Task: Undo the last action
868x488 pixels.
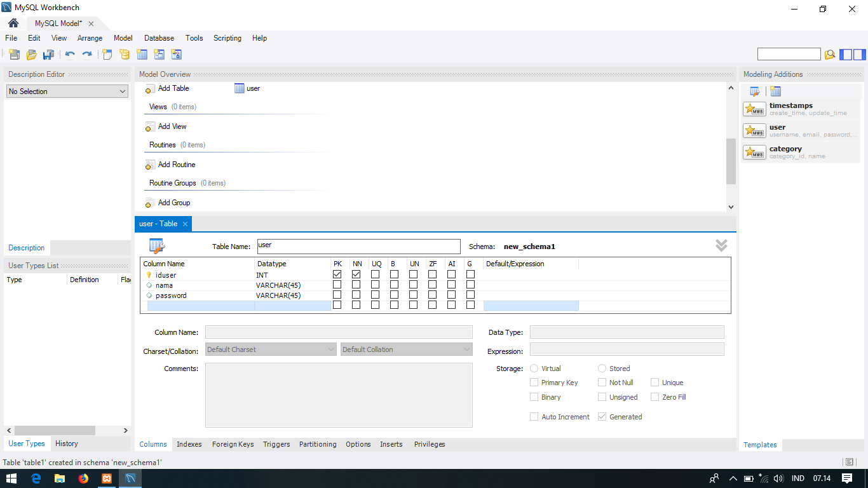Action: tap(71, 54)
